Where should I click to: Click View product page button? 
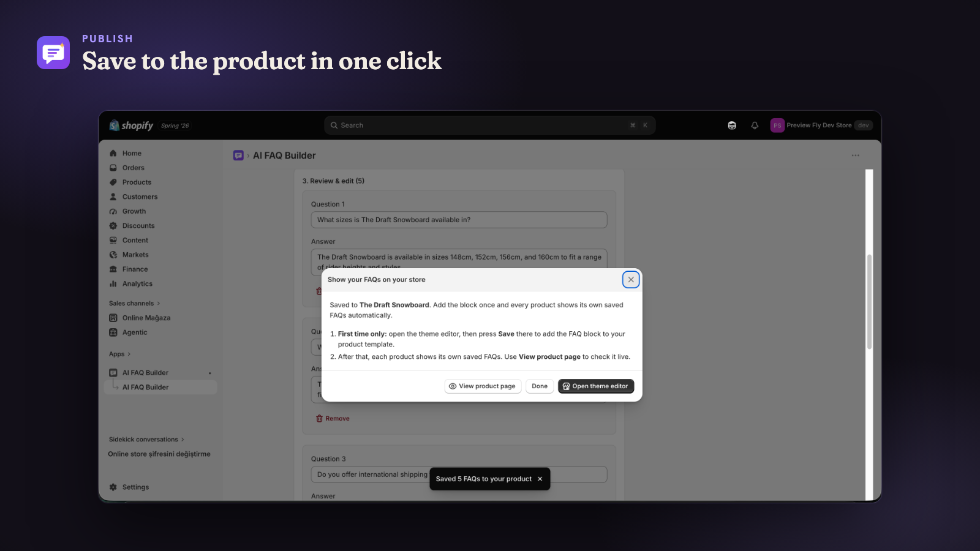(x=483, y=386)
